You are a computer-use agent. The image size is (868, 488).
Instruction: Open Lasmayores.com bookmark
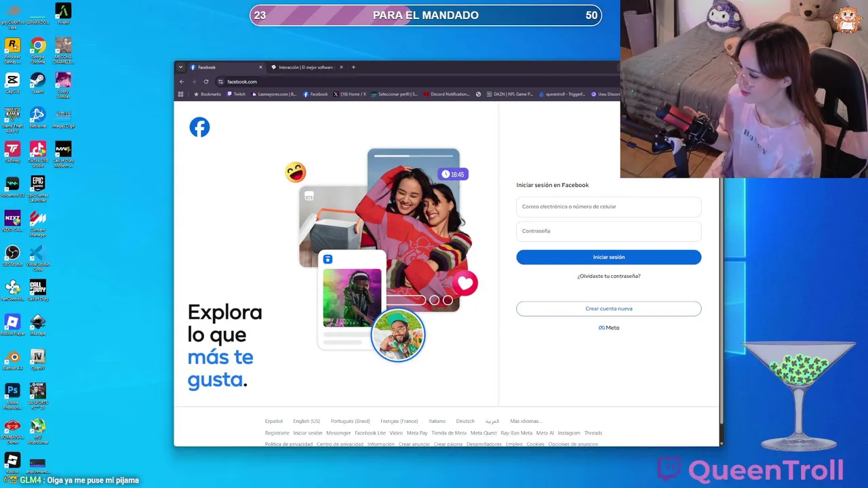[x=274, y=94]
